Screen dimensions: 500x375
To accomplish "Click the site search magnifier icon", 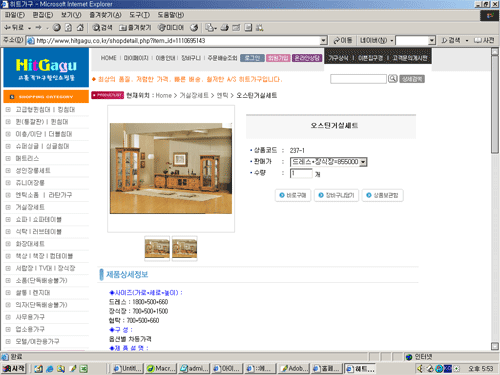I will pos(393,79).
